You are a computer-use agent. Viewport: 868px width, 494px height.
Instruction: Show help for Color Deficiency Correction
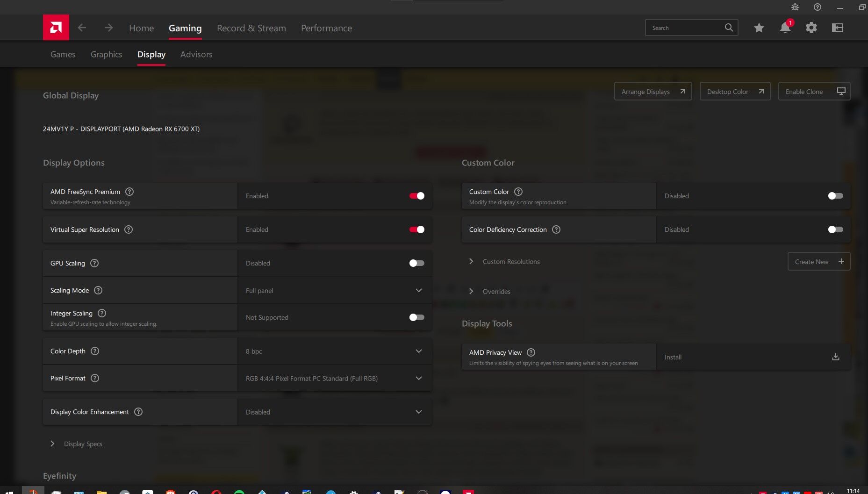[x=556, y=229]
